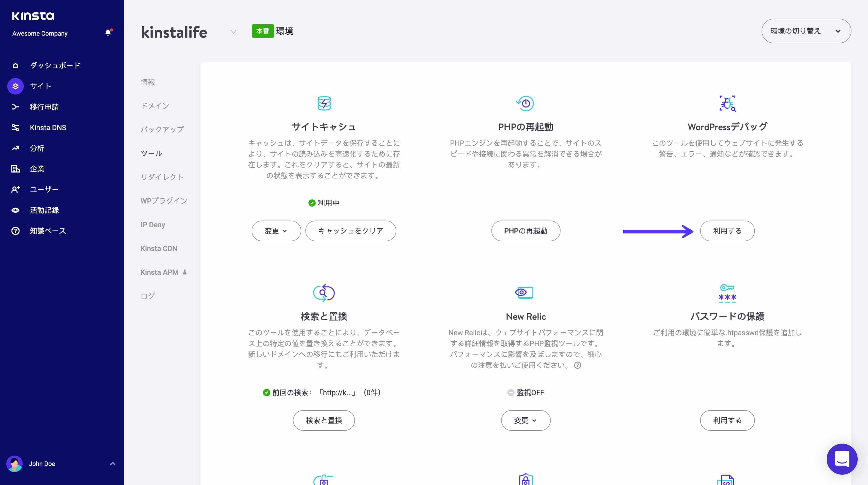Open the 移行申請 migration icon
The height and width of the screenshot is (485, 868).
[x=16, y=107]
